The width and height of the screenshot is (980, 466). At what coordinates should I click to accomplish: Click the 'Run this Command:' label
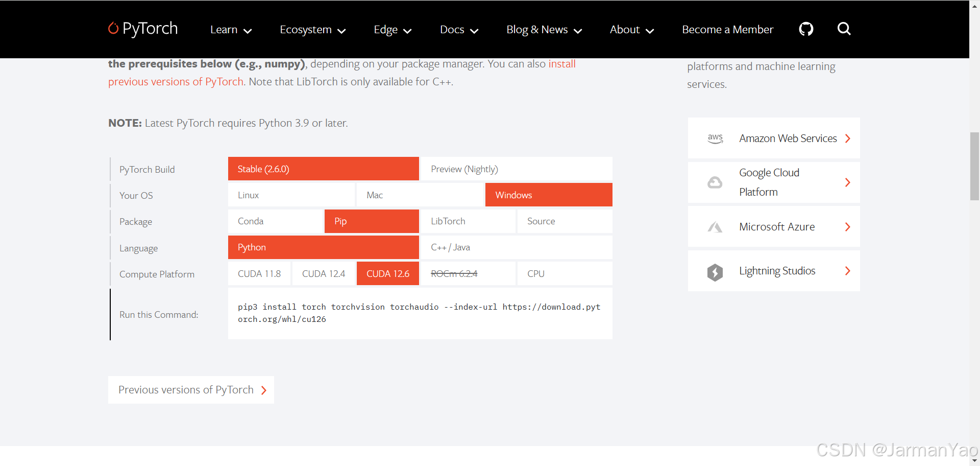(159, 315)
